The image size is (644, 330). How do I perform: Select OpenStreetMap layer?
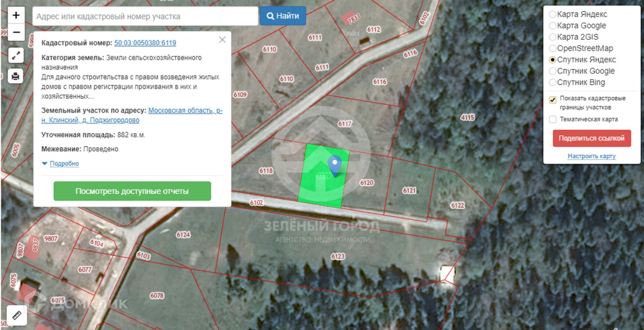(581, 48)
